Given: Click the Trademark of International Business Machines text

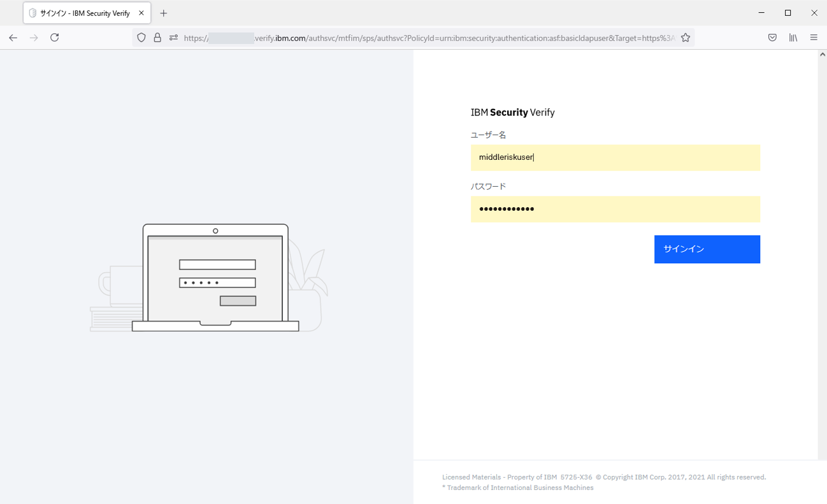Looking at the screenshot, I should click(x=518, y=488).
